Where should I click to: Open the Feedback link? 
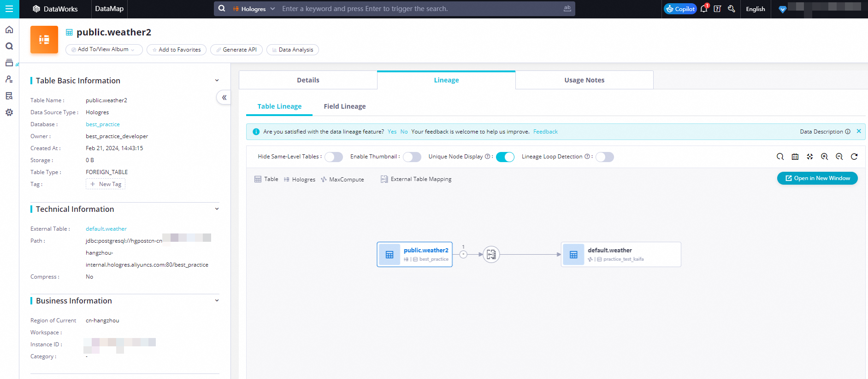(545, 132)
